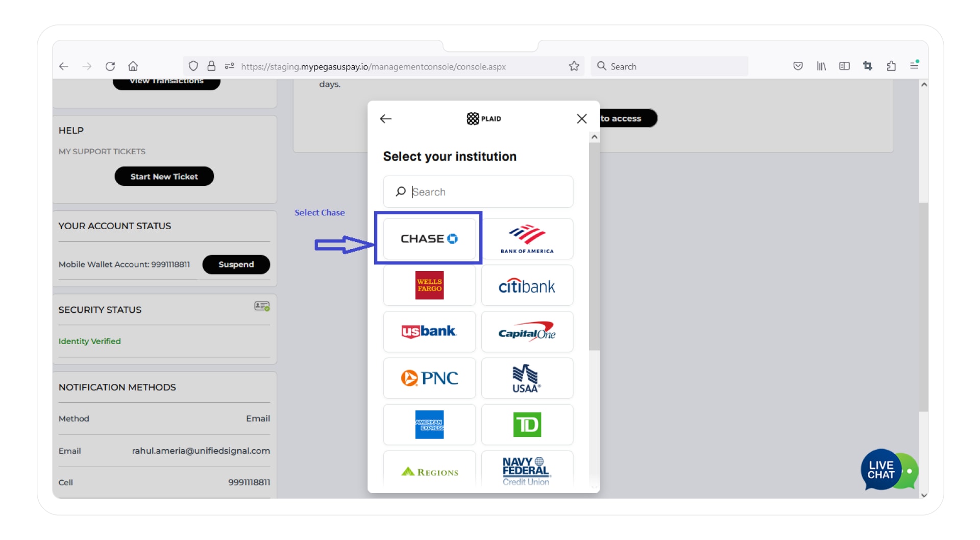Click email rahul.ameria@unifiedsignal.com
This screenshot has height=540, width=980.
tap(201, 451)
